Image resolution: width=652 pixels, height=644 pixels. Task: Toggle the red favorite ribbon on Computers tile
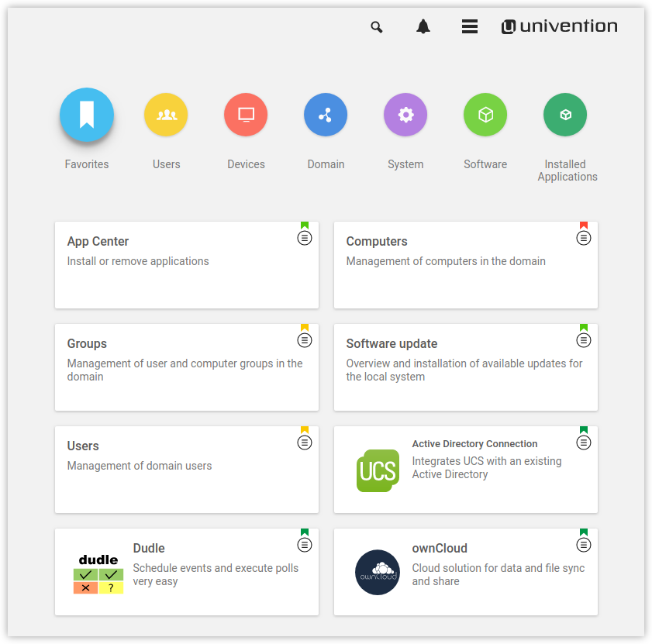point(584,226)
